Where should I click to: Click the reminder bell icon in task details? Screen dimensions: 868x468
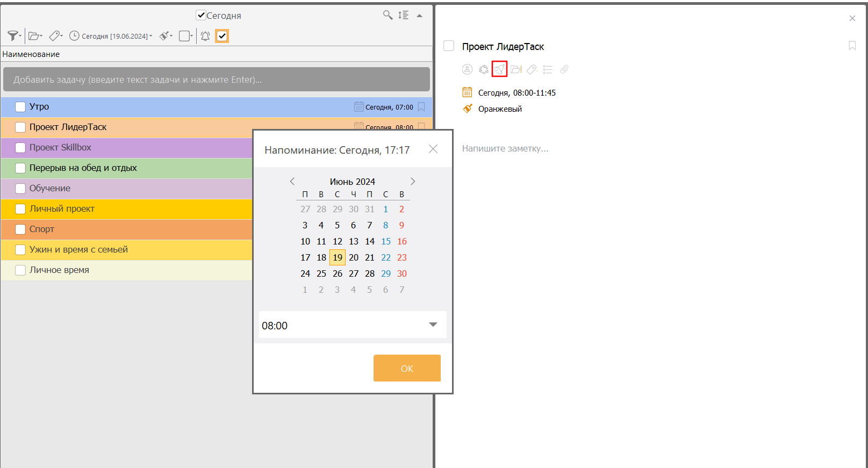click(x=499, y=69)
